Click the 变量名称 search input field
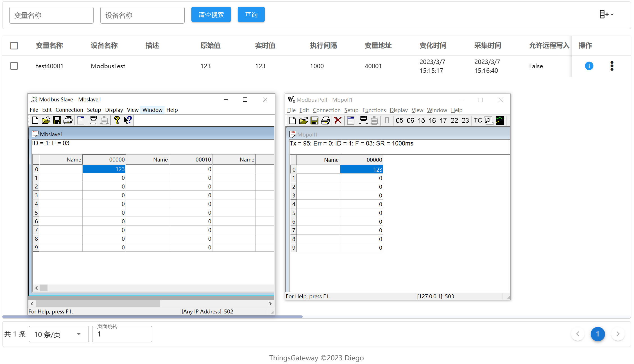 pos(51,15)
